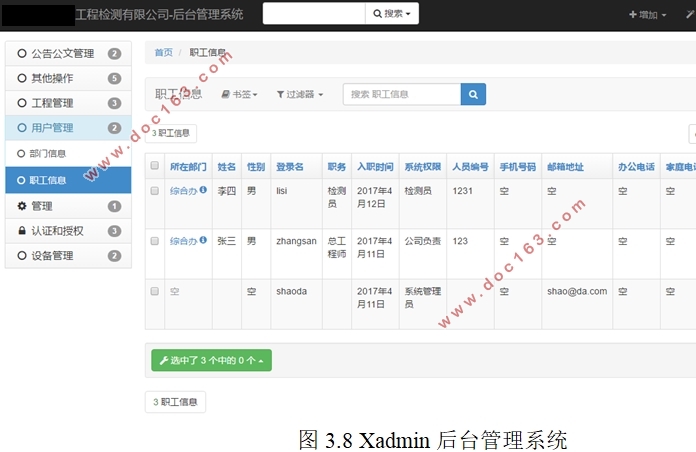Sort by 性别 column header
The image size is (696, 452).
click(256, 167)
